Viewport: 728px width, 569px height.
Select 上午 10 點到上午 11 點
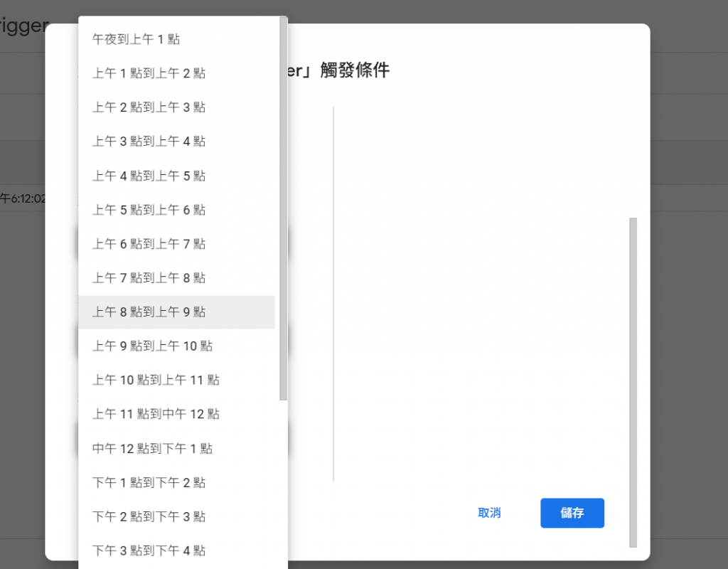coord(176,380)
